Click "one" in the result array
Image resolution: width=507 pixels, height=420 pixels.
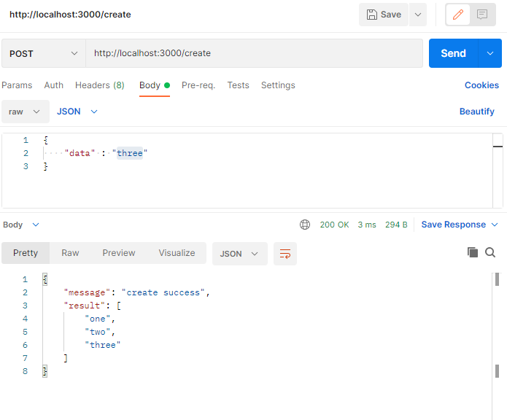tap(98, 319)
